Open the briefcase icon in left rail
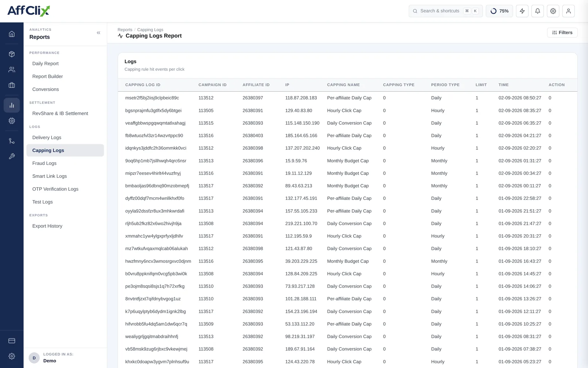The image size is (588, 368). pyautogui.click(x=12, y=85)
